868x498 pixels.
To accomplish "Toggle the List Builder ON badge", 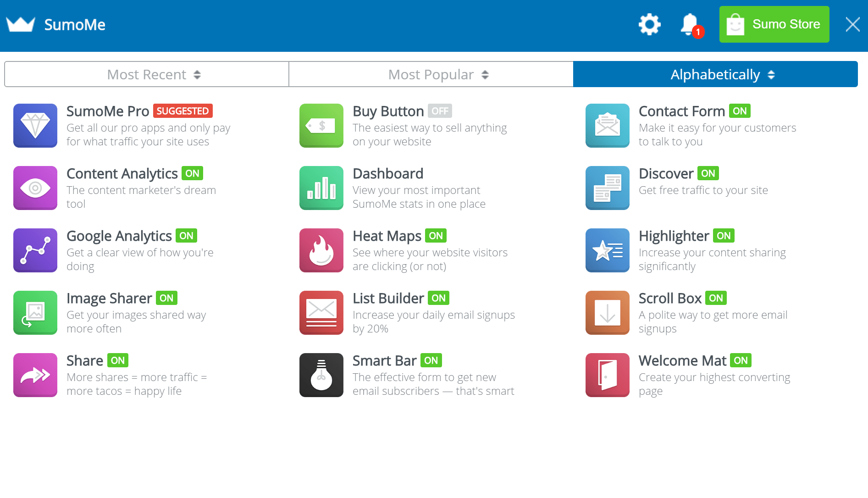I will 438,298.
